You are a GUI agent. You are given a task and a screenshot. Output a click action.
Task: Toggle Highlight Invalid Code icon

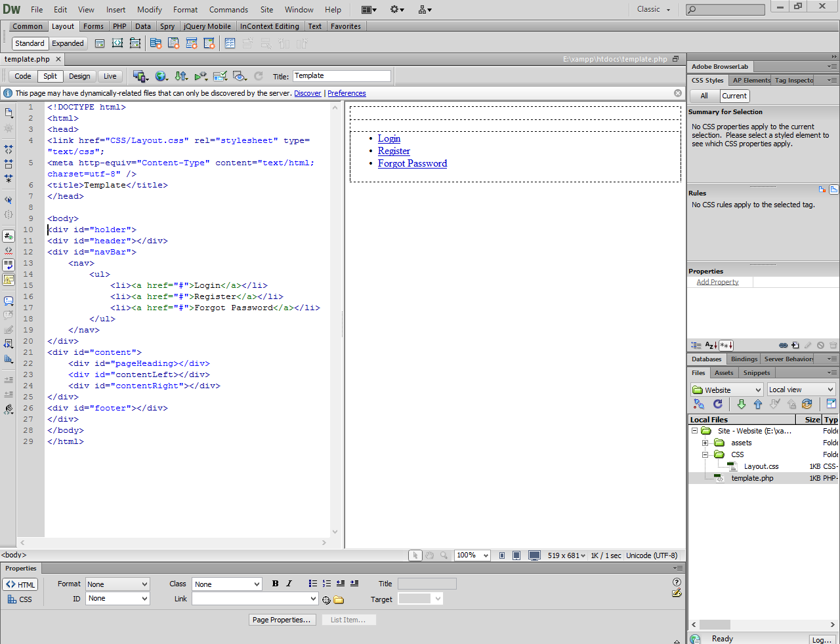point(9,251)
